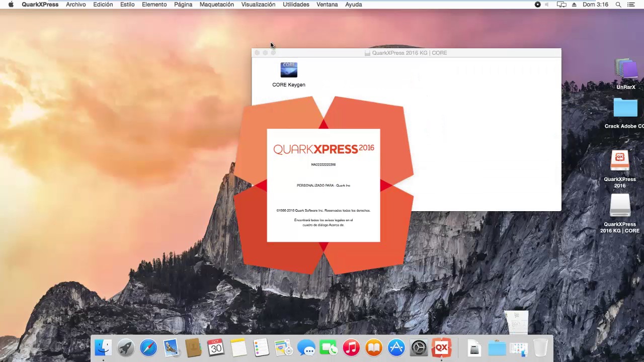Screen dimensions: 644x362
Task: Open Finder from the dock
Action: (103, 347)
